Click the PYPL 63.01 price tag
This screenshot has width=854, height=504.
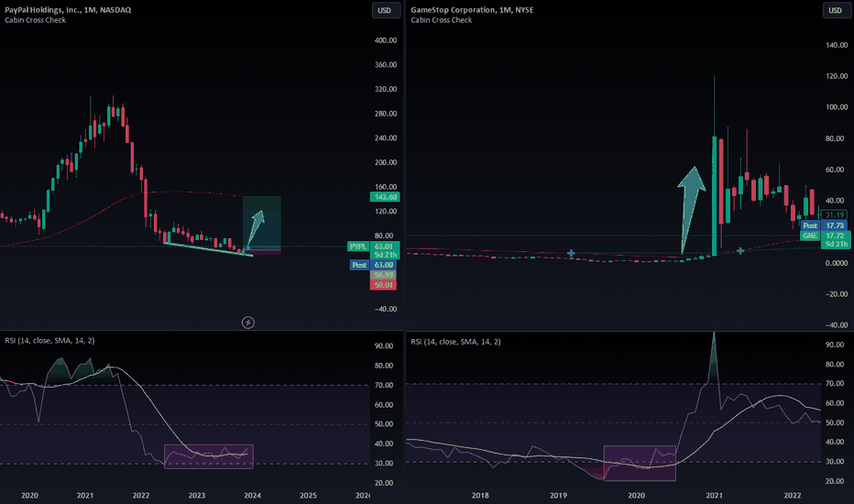click(374, 247)
